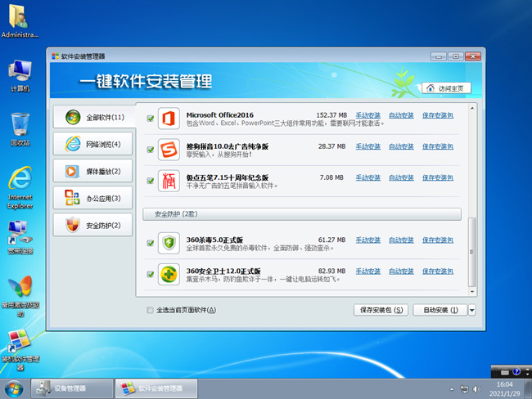
Task: Click 保存安装包 link for 360杀毒5.0
Action: (x=438, y=240)
